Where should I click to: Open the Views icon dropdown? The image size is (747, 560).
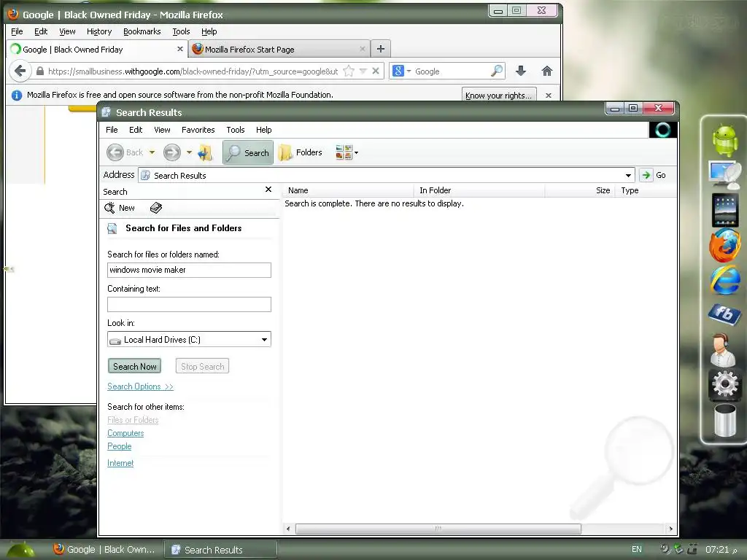coord(347,152)
